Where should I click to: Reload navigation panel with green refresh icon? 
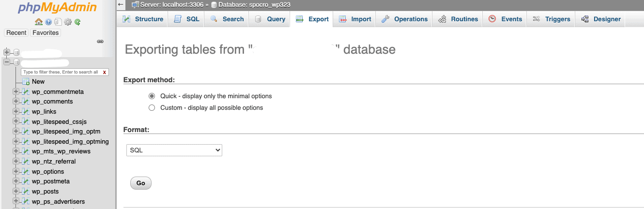pyautogui.click(x=77, y=22)
